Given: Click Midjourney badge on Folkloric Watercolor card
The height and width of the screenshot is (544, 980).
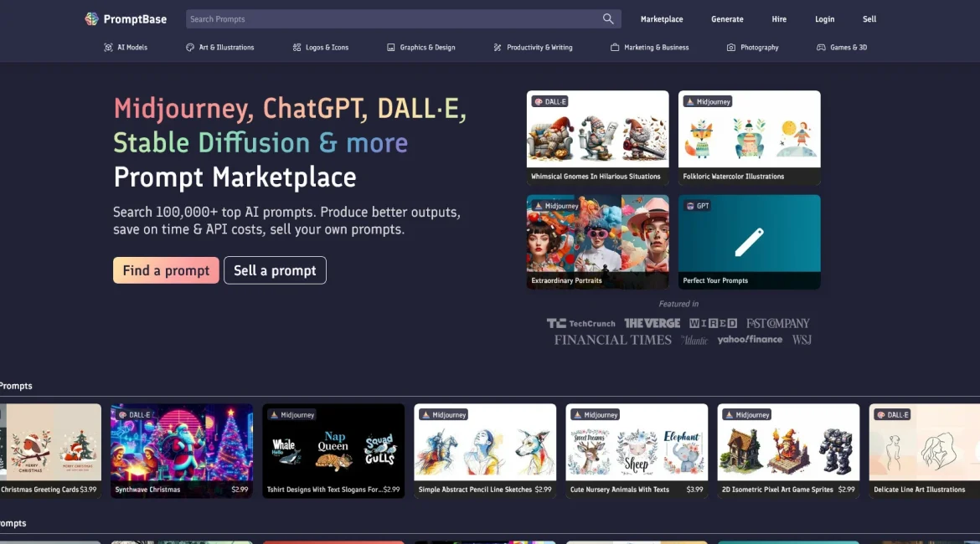Looking at the screenshot, I should [708, 102].
